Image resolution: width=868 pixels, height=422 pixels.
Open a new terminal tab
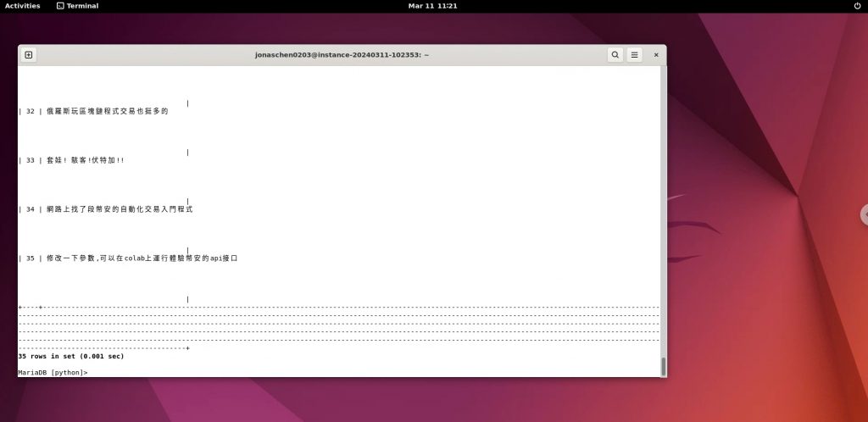(x=28, y=55)
